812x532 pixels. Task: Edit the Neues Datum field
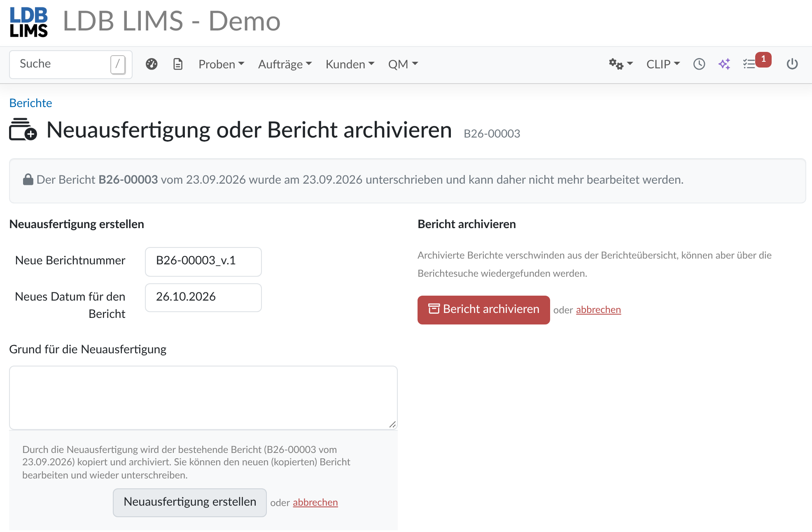[x=203, y=298]
